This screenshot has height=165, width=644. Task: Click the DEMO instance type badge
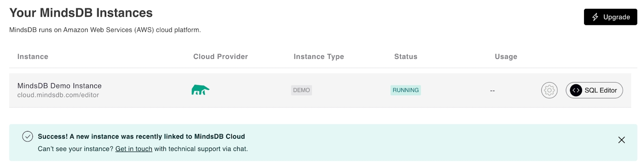pyautogui.click(x=301, y=90)
